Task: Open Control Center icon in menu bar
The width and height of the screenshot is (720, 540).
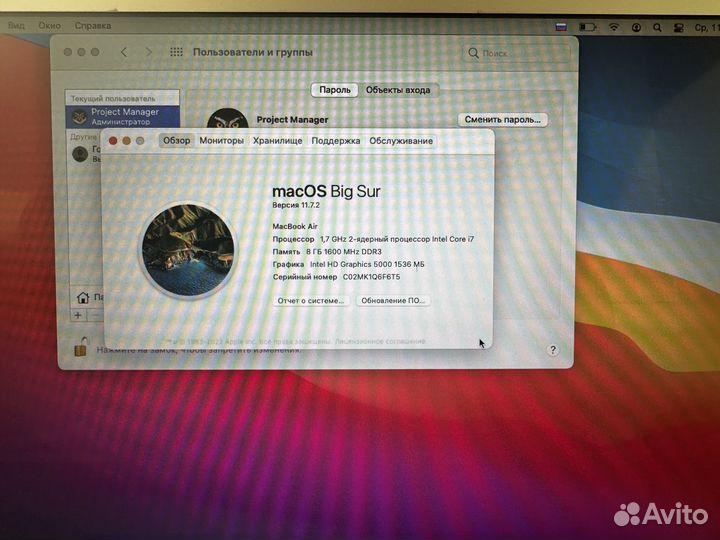Action: click(x=679, y=28)
